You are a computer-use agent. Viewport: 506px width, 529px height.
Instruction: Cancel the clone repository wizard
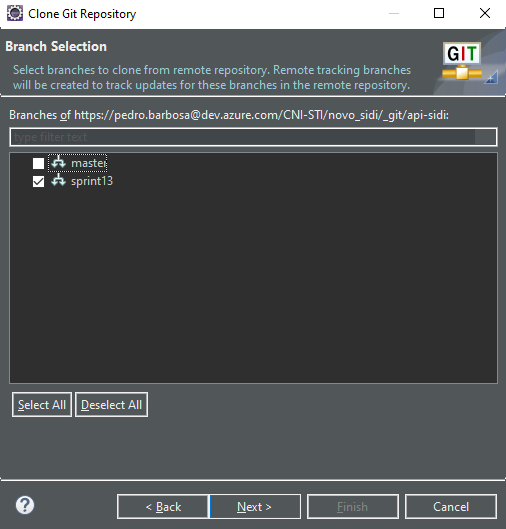click(x=451, y=506)
